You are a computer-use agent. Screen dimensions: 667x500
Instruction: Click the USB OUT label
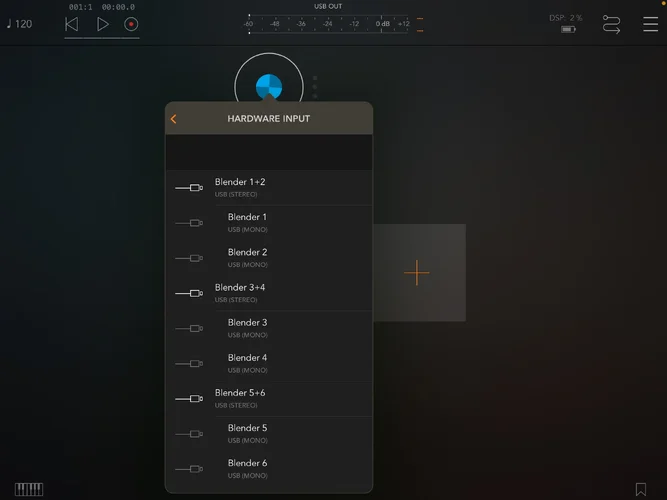point(328,6)
